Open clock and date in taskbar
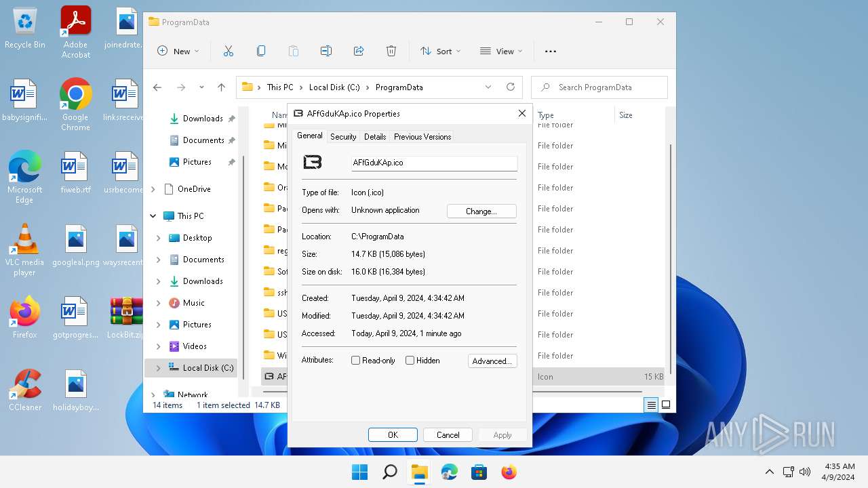 click(x=840, y=472)
